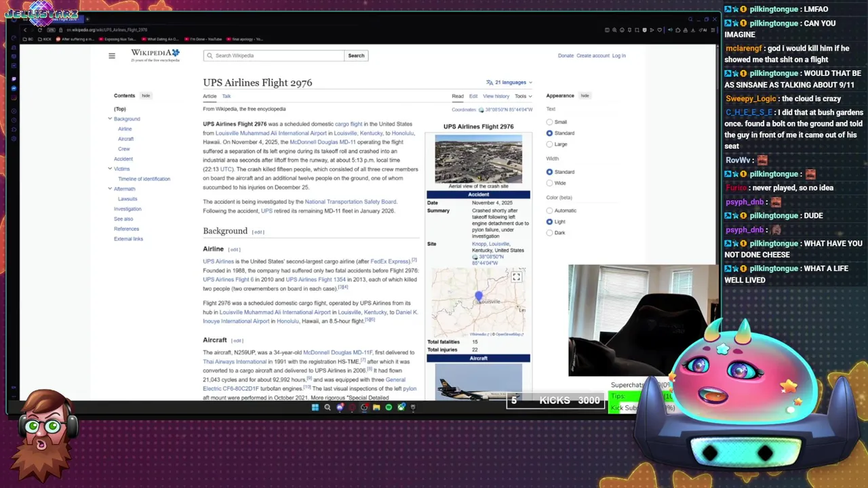This screenshot has width=868, height=488.
Task: Click the Donate link
Action: click(x=566, y=56)
